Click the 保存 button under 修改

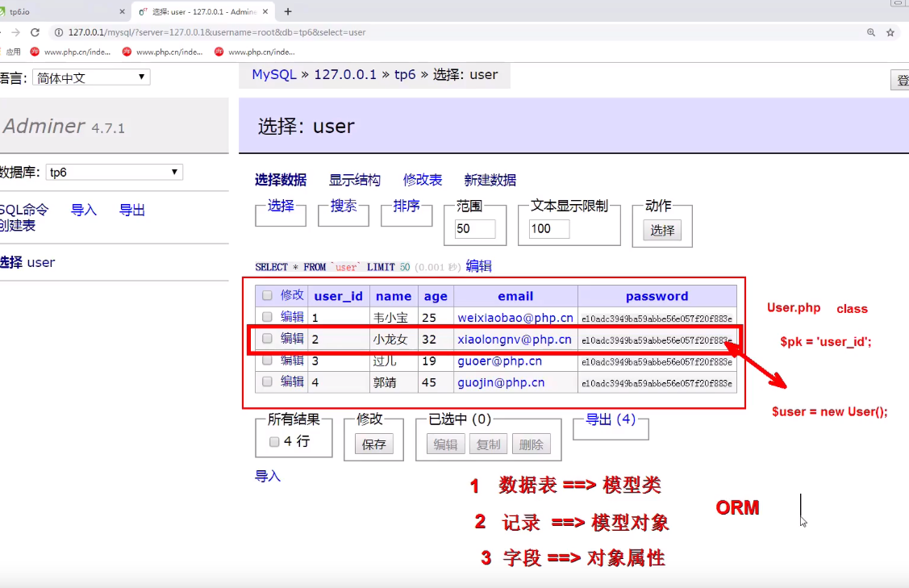(373, 444)
